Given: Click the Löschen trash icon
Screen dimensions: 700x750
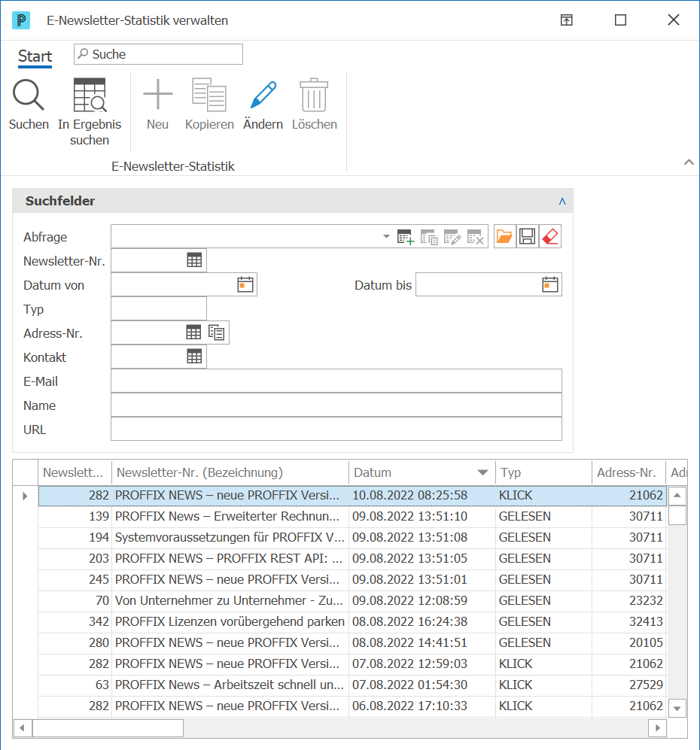Looking at the screenshot, I should click(x=314, y=94).
